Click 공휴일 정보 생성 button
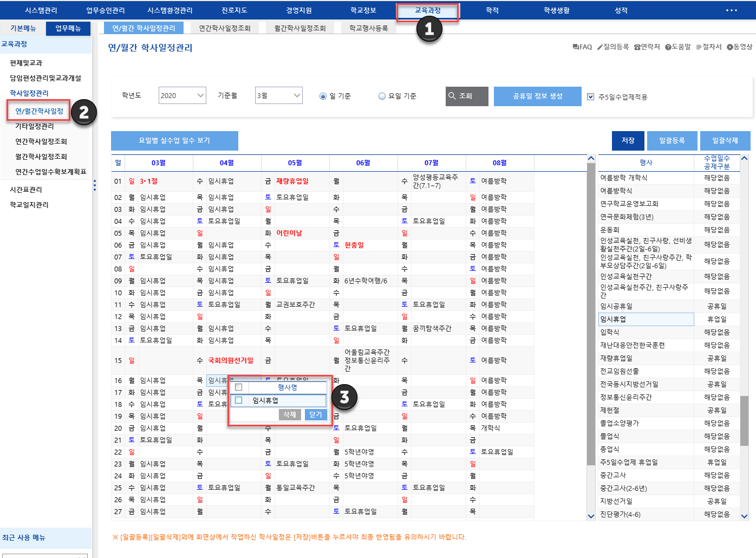 coord(538,96)
